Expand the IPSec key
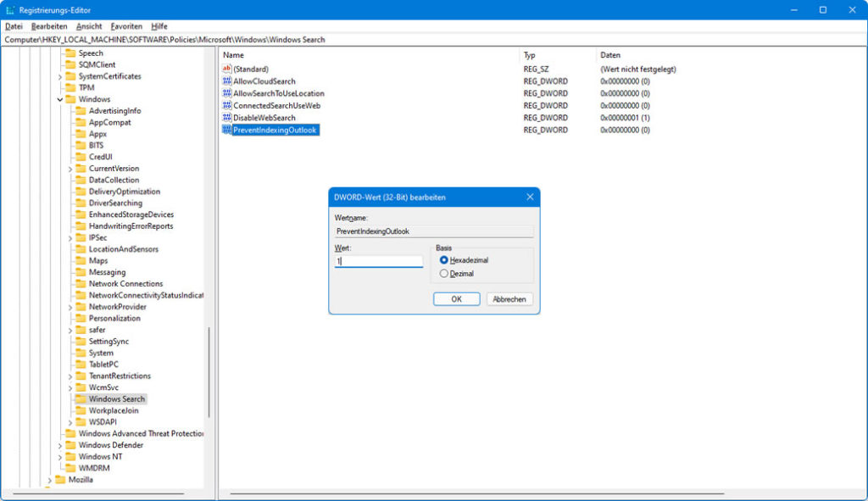868x501 pixels. pyautogui.click(x=70, y=238)
